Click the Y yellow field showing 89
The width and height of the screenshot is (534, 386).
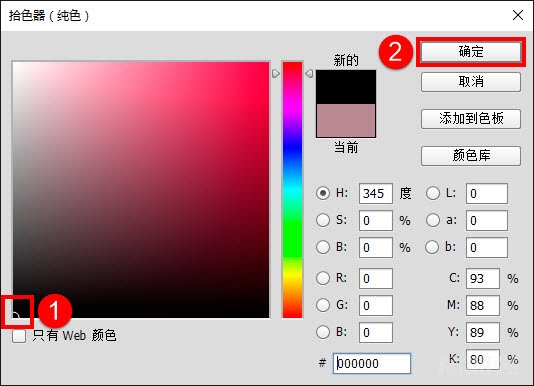tap(483, 332)
